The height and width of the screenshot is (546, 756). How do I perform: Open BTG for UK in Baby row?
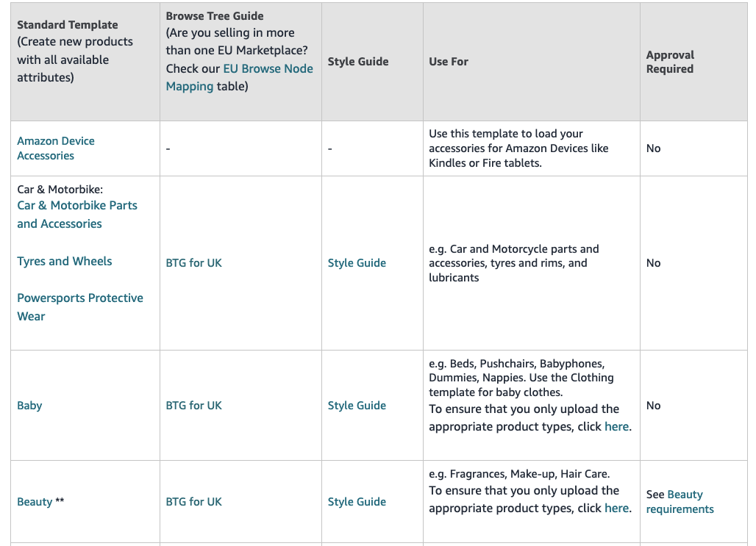point(194,406)
